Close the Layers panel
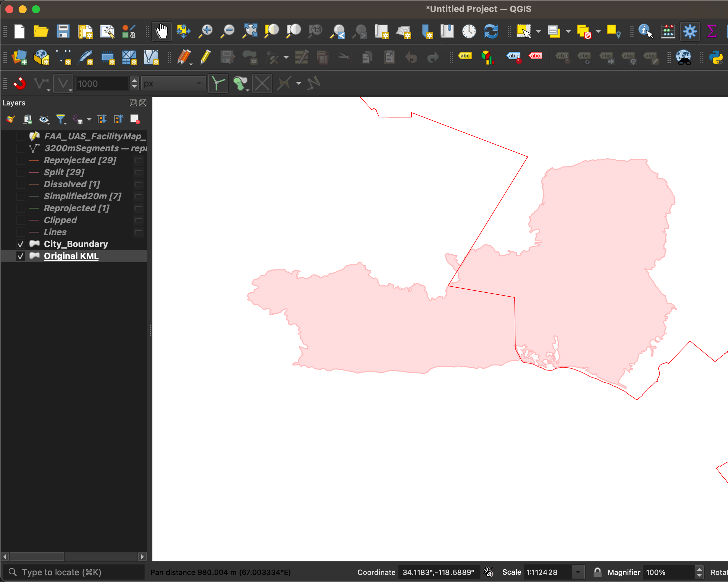Viewport: 728px width, 582px height. coord(143,103)
